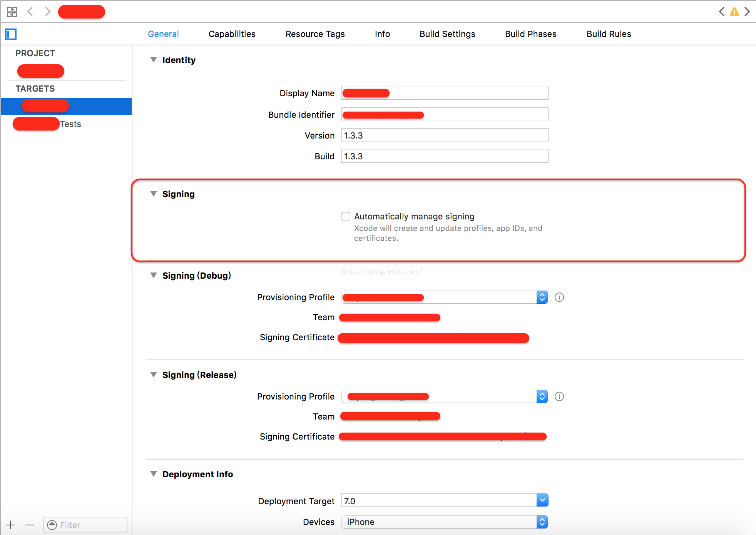The width and height of the screenshot is (756, 535).
Task: Open Deployment Target version dropdown
Action: tap(542, 500)
